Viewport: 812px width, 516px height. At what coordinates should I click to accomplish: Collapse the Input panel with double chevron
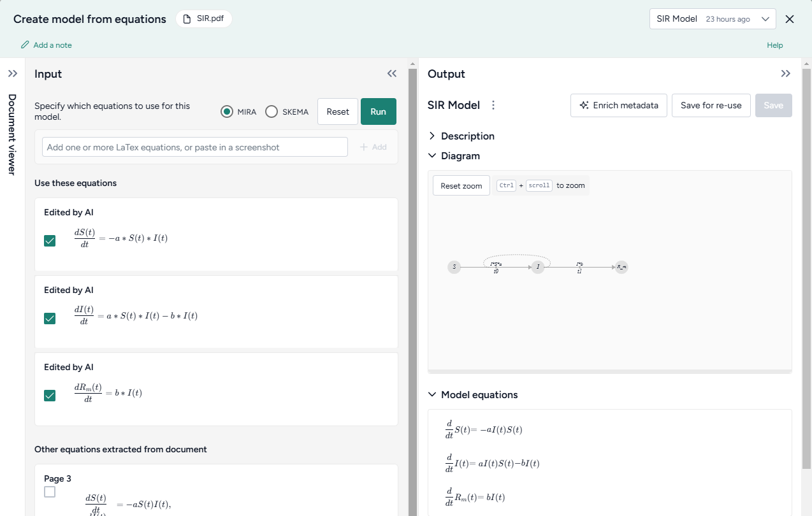point(392,74)
